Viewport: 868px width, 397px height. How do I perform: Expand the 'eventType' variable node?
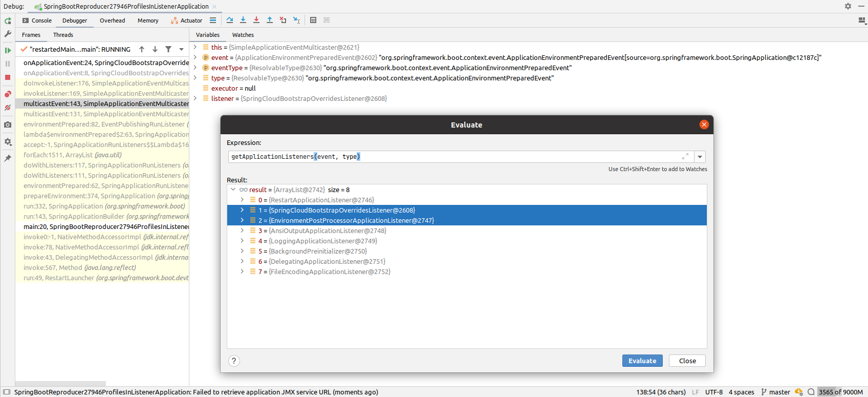click(x=195, y=68)
